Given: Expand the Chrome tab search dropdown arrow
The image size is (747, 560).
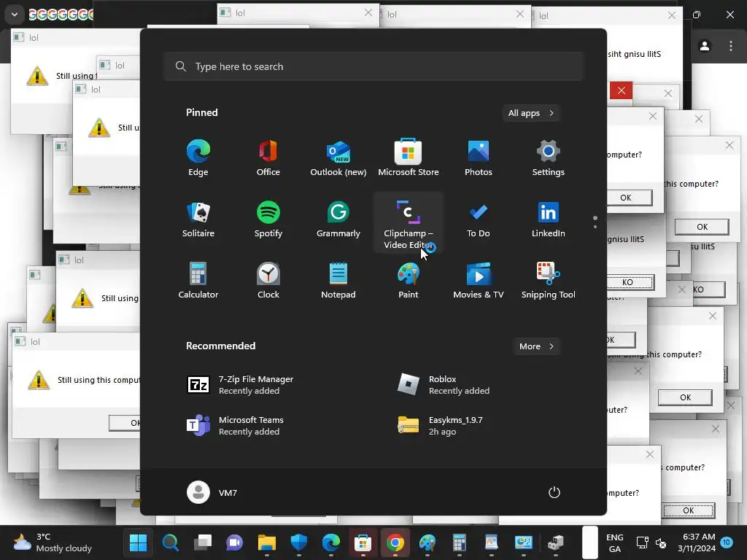Looking at the screenshot, I should [15, 15].
